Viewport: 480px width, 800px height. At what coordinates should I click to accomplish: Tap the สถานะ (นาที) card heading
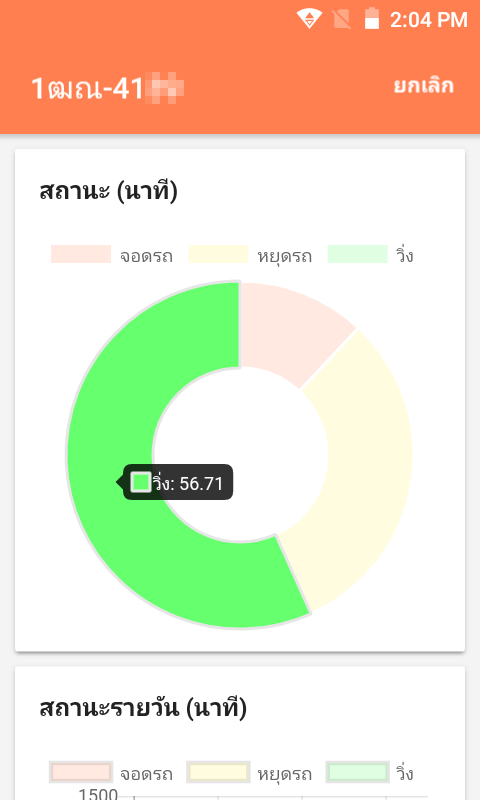pos(109,192)
